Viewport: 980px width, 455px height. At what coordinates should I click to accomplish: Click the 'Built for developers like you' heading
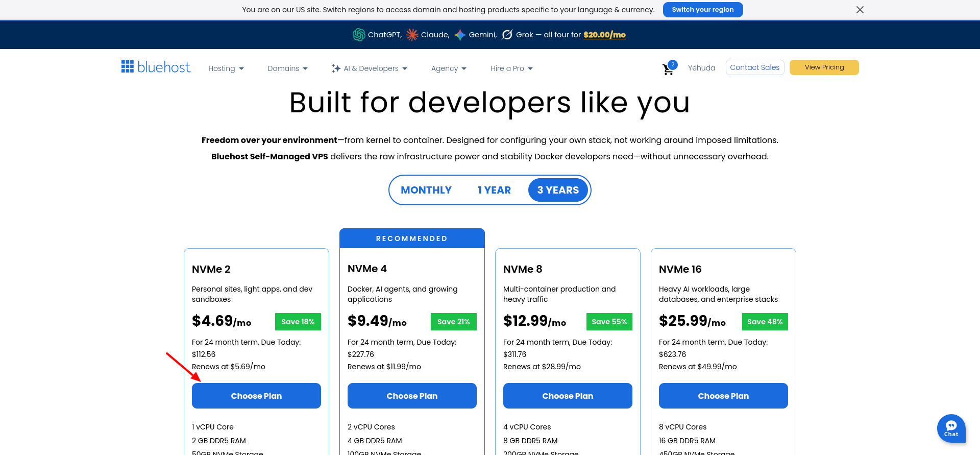pos(490,103)
